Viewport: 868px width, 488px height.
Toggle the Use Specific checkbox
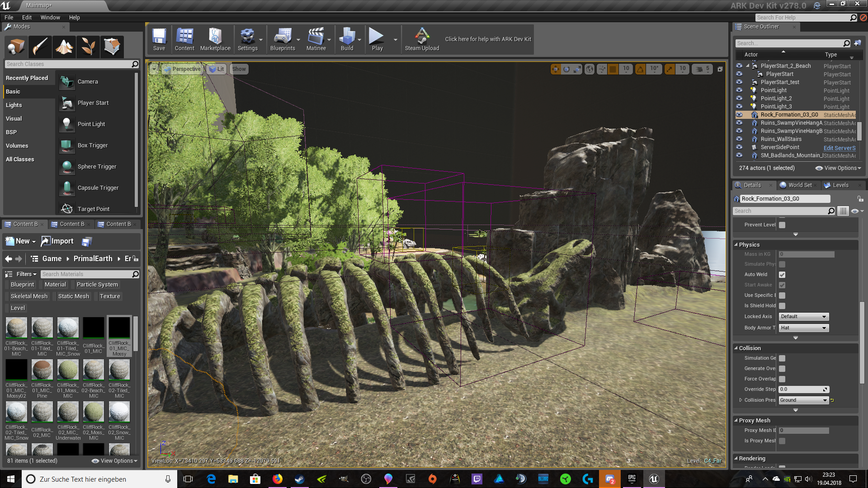tap(782, 296)
